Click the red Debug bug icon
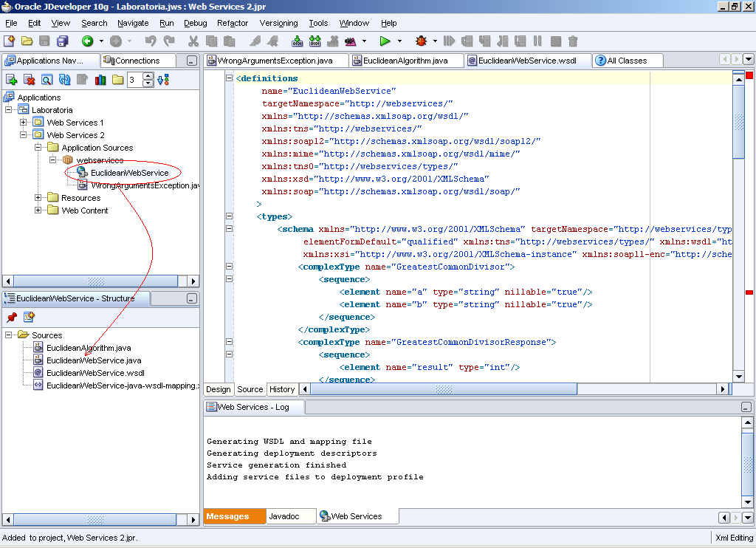This screenshot has width=756, height=548. pos(422,41)
